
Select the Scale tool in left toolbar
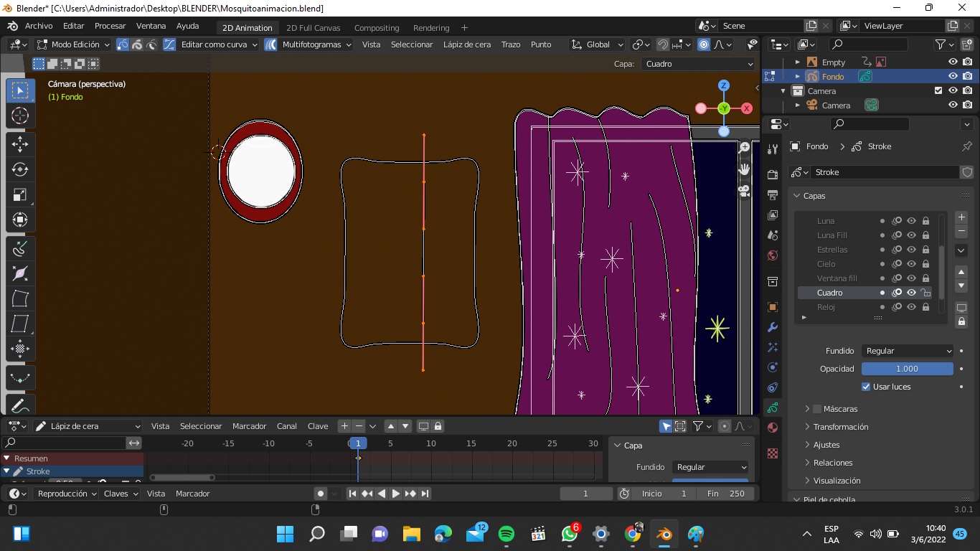click(20, 195)
